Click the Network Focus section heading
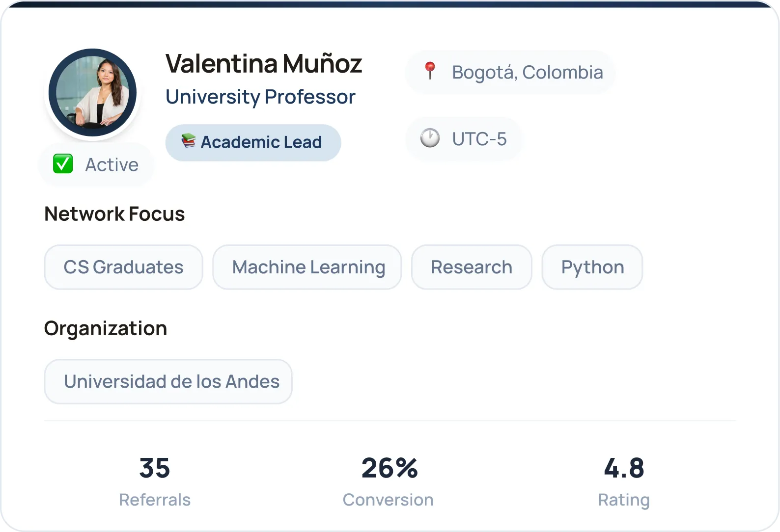This screenshot has width=780, height=532. click(x=114, y=214)
